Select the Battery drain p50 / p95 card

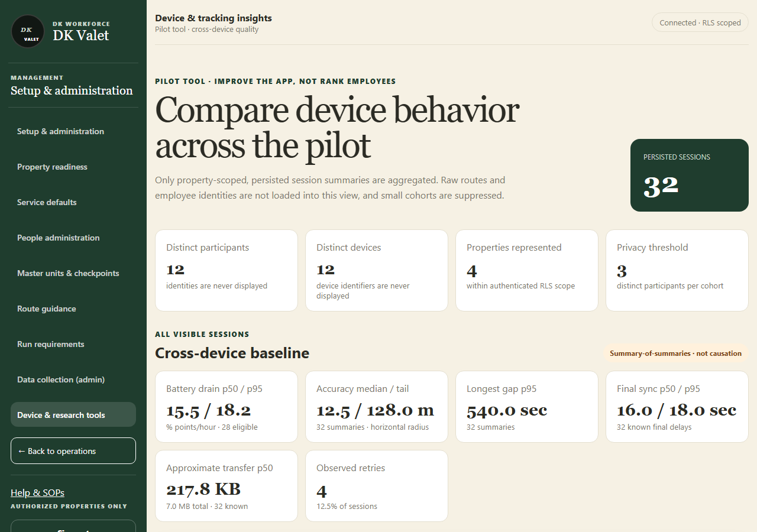227,407
